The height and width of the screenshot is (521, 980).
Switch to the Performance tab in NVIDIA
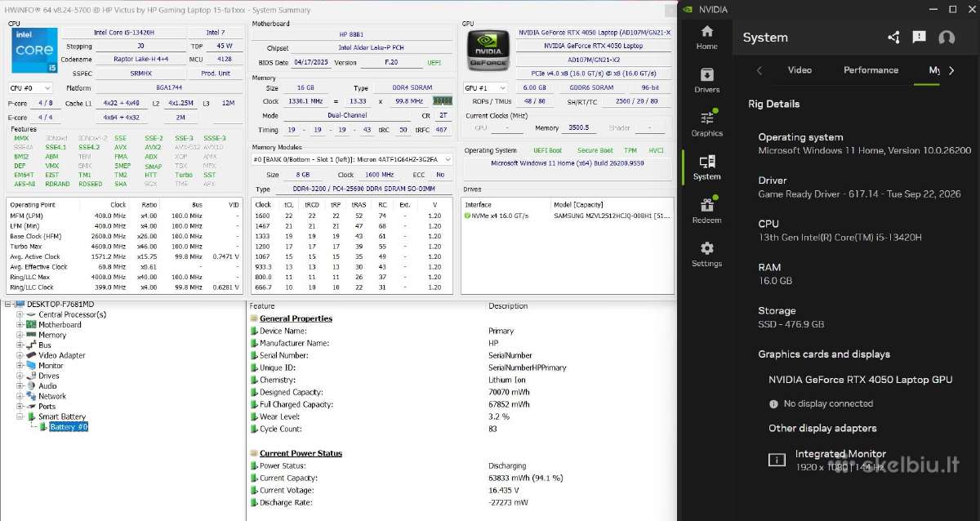pos(871,70)
